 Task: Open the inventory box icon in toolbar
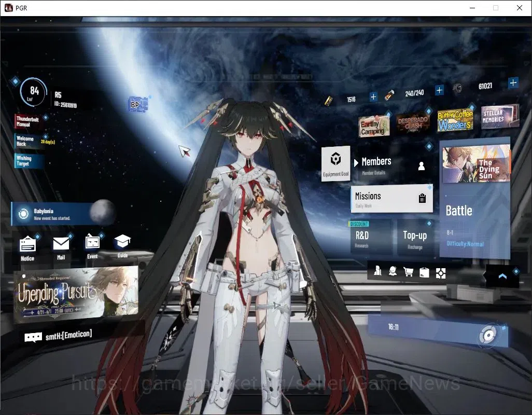[425, 272]
